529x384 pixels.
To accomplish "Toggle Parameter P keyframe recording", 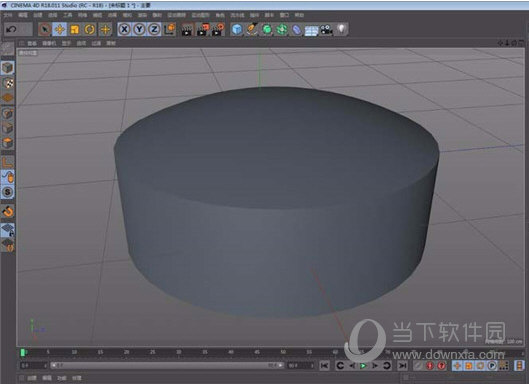I will point(492,366).
